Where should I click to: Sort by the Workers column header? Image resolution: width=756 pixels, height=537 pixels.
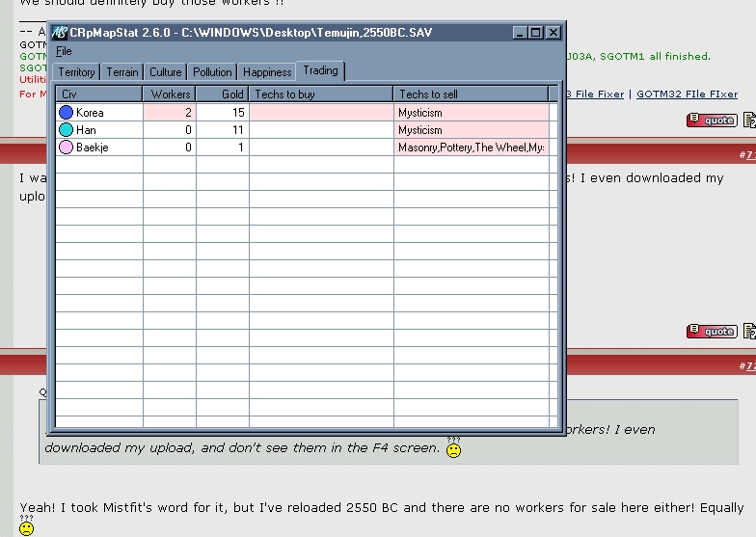169,94
